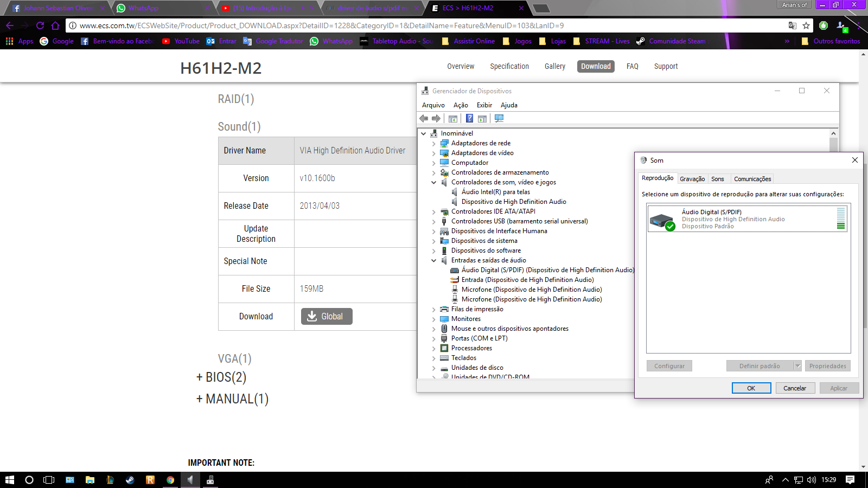Click the Chrome address bar URL
Image resolution: width=868 pixels, height=488 pixels.
[322, 25]
